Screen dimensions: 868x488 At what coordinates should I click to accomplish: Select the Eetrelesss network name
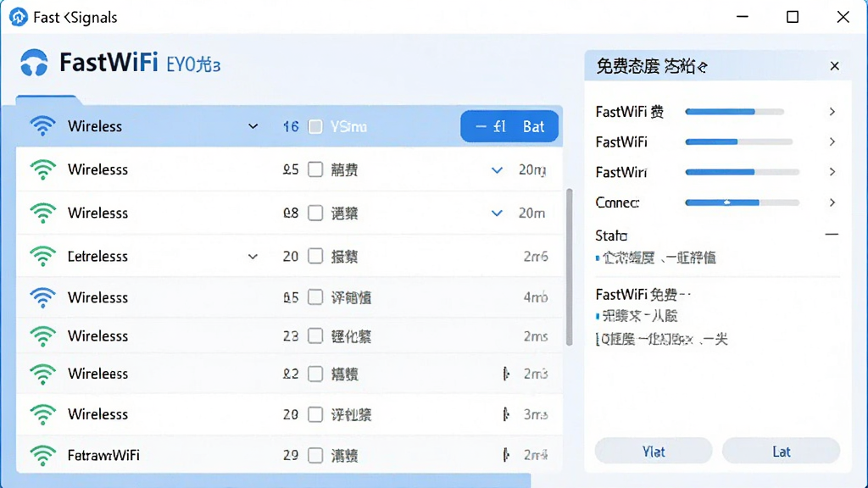click(x=97, y=256)
